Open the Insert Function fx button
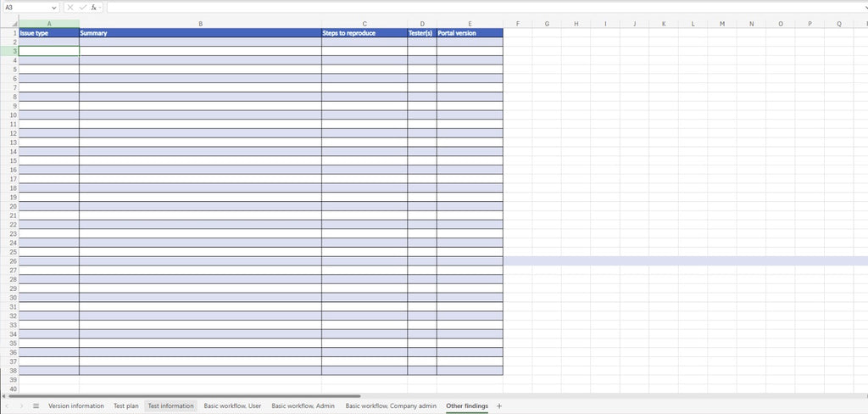868x414 pixels. pyautogui.click(x=94, y=7)
